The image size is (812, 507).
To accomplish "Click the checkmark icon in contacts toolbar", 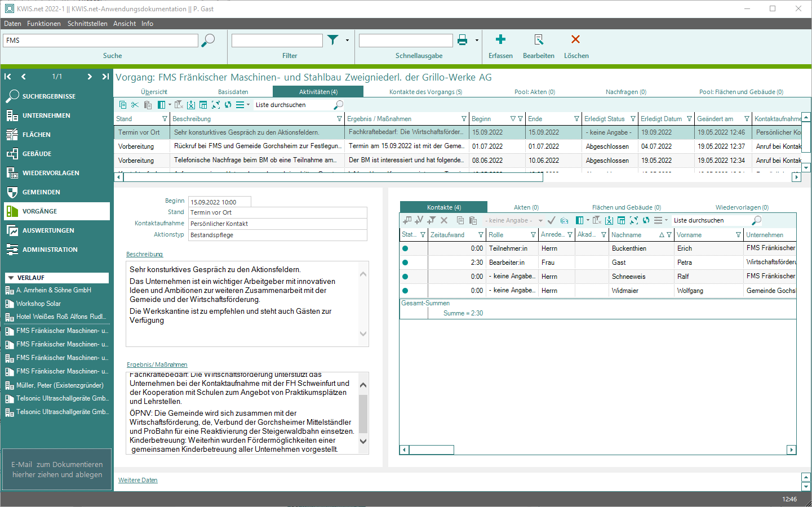I will pos(551,220).
